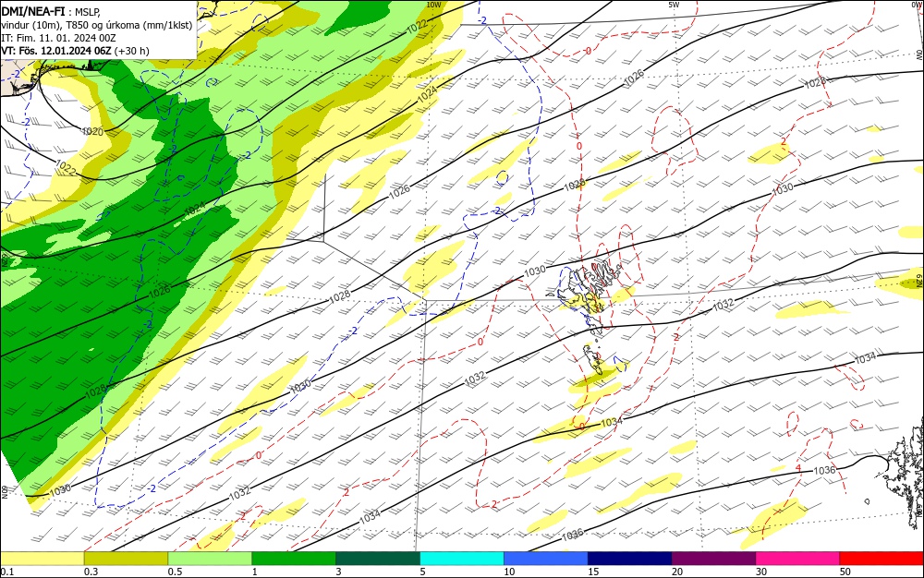Click the "5W" longitude label
924x578 pixels.
pyautogui.click(x=674, y=5)
